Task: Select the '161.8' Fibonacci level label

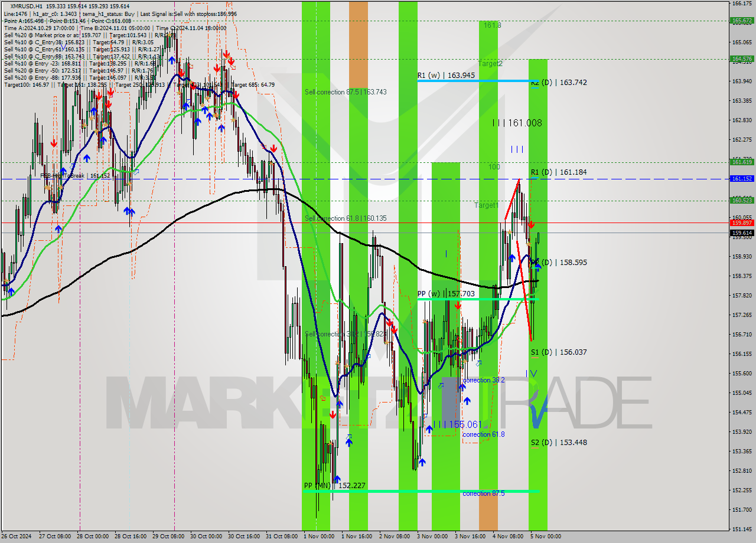Action: [492, 25]
